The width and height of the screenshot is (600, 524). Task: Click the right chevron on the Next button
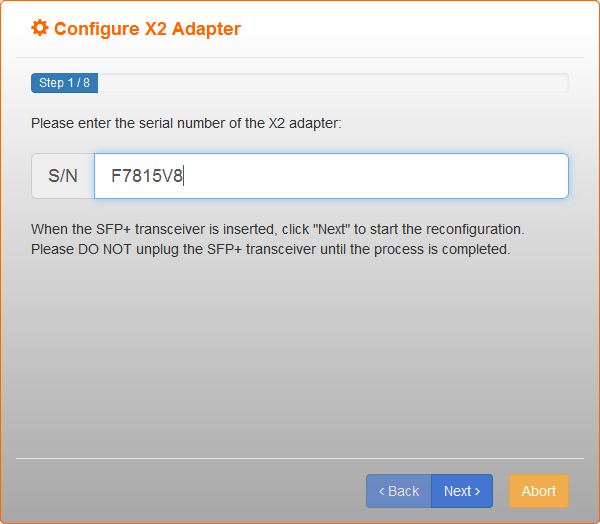(x=477, y=491)
